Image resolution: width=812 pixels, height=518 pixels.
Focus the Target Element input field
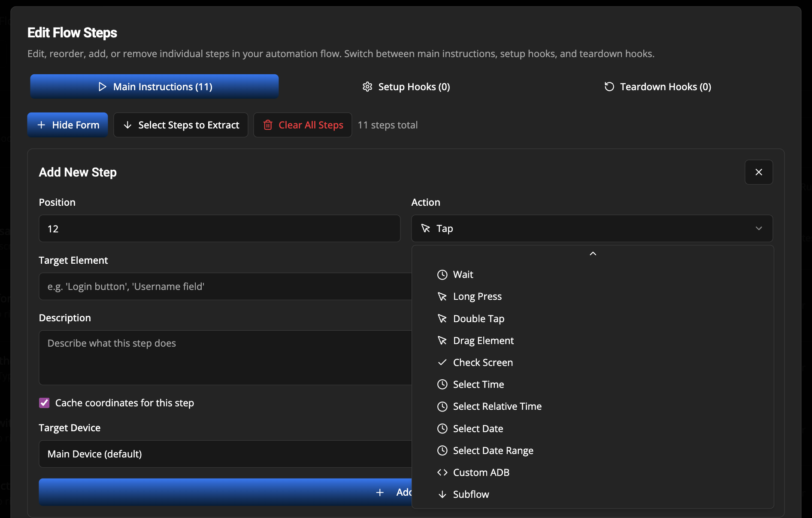[x=225, y=286]
